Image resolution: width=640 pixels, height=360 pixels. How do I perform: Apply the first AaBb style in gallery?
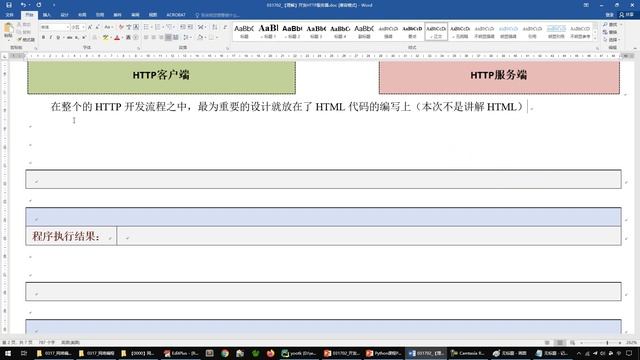[x=244, y=31]
